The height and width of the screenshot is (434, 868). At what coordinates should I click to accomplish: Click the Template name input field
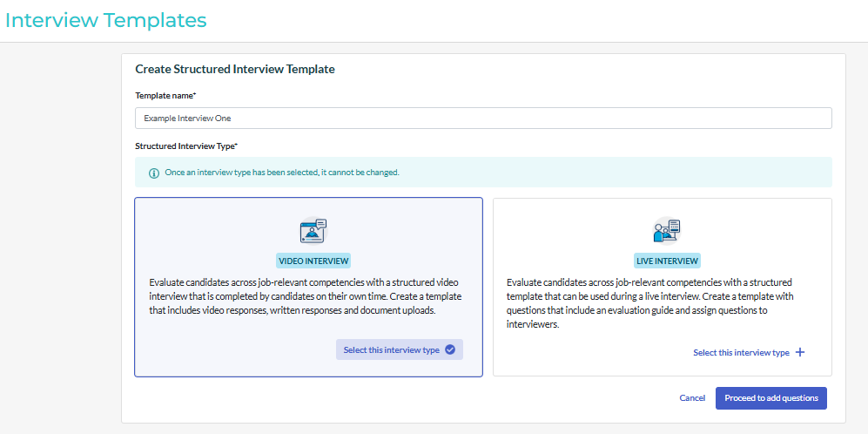click(483, 118)
